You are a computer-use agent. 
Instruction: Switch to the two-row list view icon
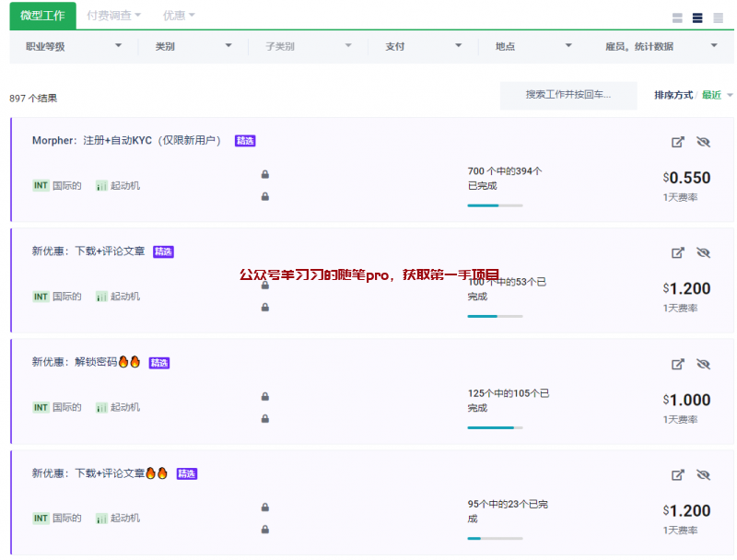678,17
